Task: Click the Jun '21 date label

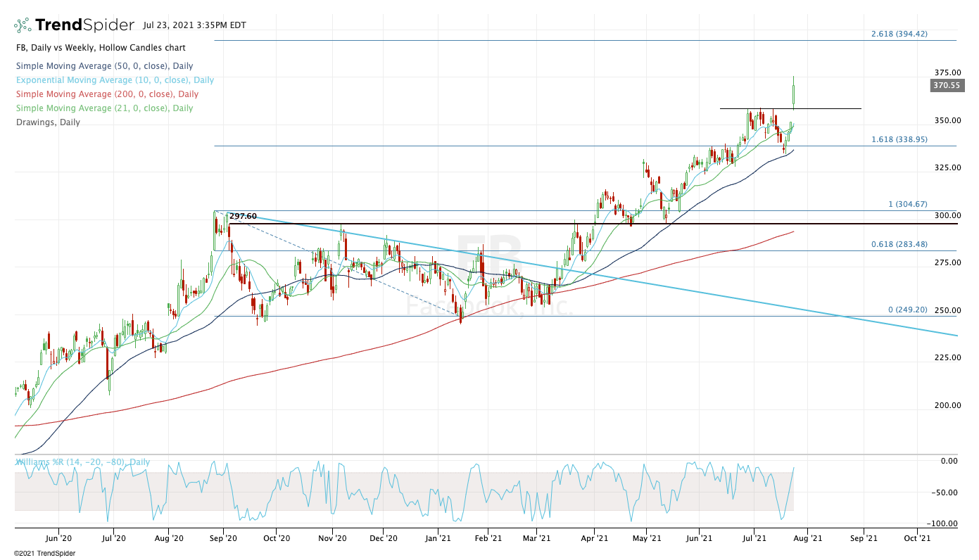Action: pos(699,539)
